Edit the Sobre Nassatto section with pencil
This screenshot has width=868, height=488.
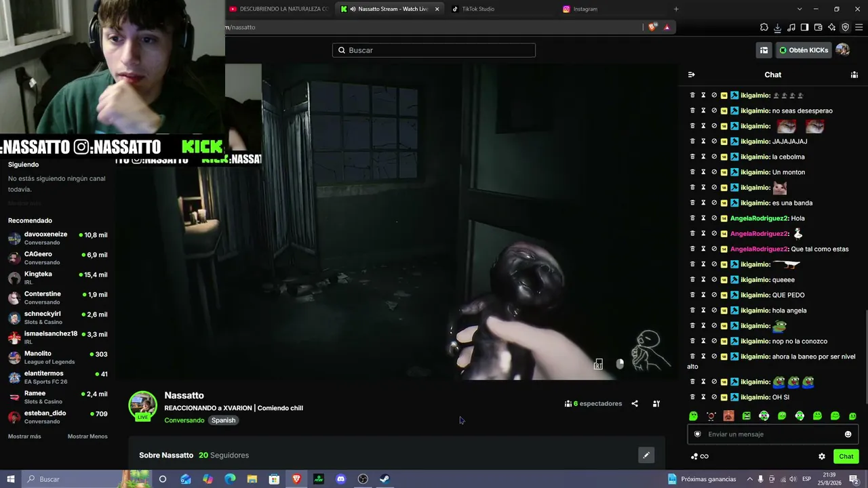click(x=646, y=455)
